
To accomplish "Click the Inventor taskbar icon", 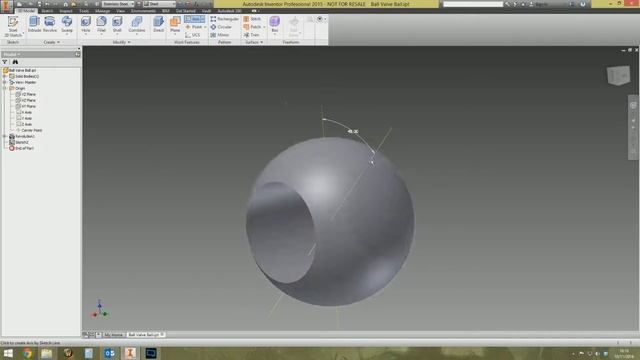I will pyautogui.click(x=130, y=353).
